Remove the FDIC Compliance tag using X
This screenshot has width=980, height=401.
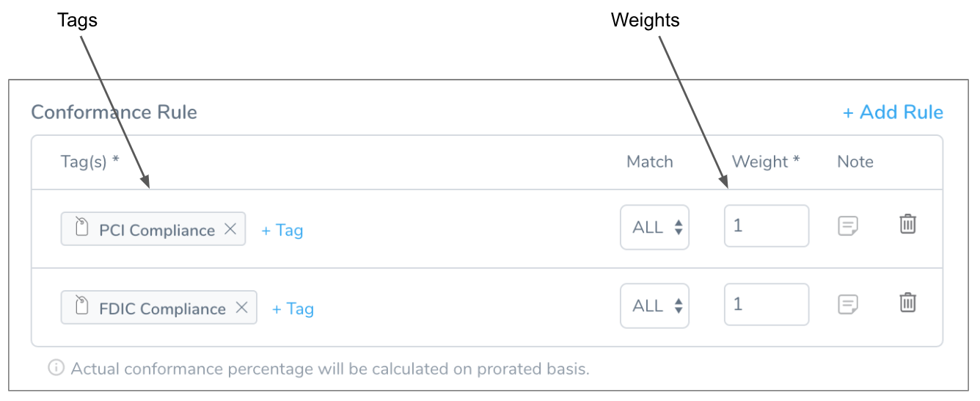241,308
